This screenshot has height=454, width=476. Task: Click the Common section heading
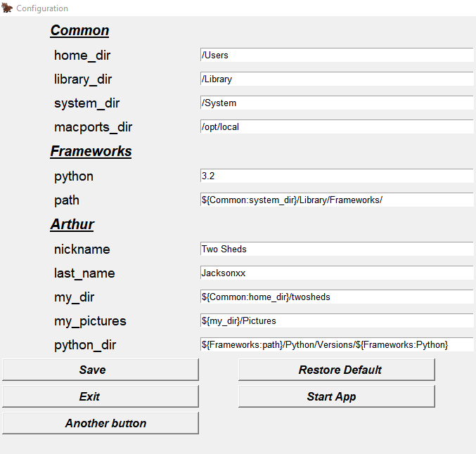(79, 30)
